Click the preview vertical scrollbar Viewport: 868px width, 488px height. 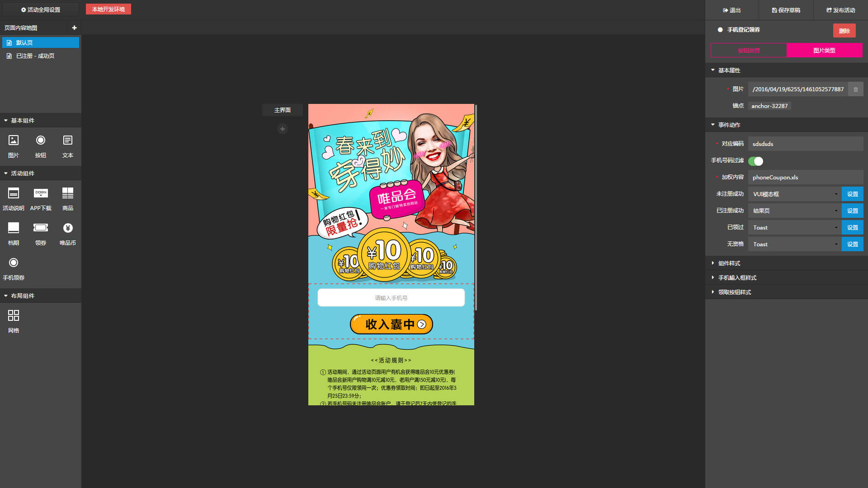click(x=476, y=207)
